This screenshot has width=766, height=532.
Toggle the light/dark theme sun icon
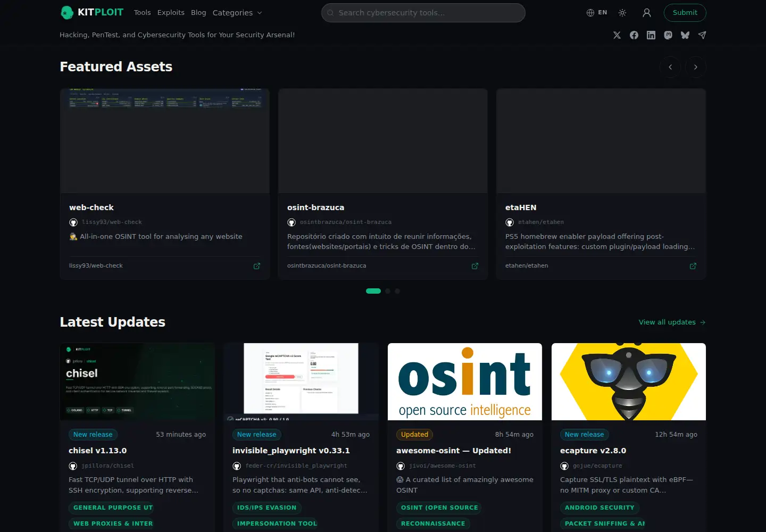tap(622, 13)
